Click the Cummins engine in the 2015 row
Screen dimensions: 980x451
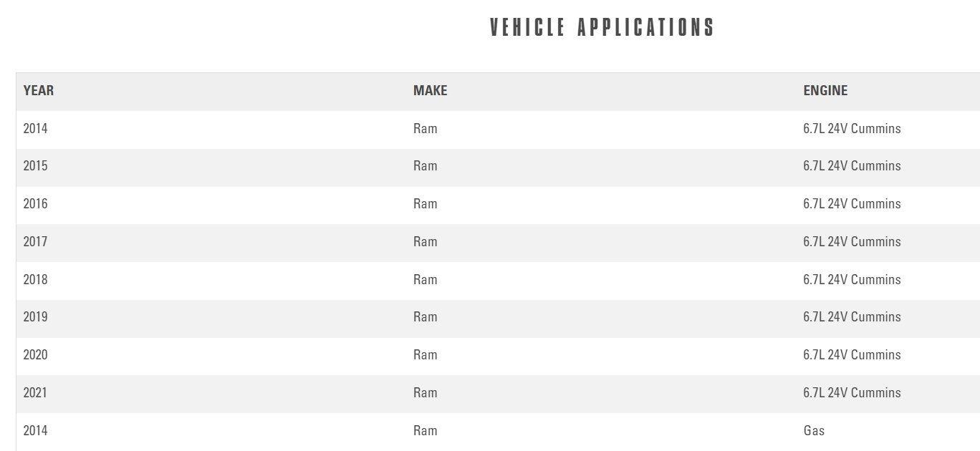(x=852, y=166)
